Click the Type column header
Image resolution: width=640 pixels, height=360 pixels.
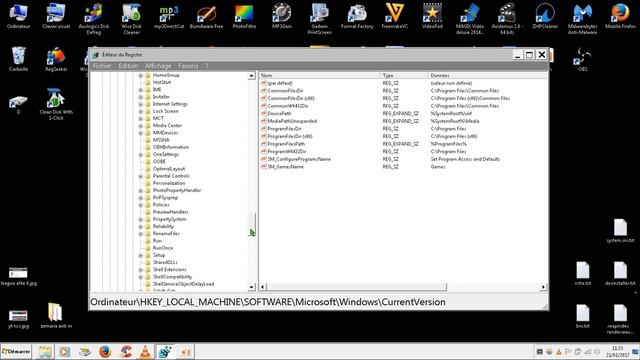404,76
